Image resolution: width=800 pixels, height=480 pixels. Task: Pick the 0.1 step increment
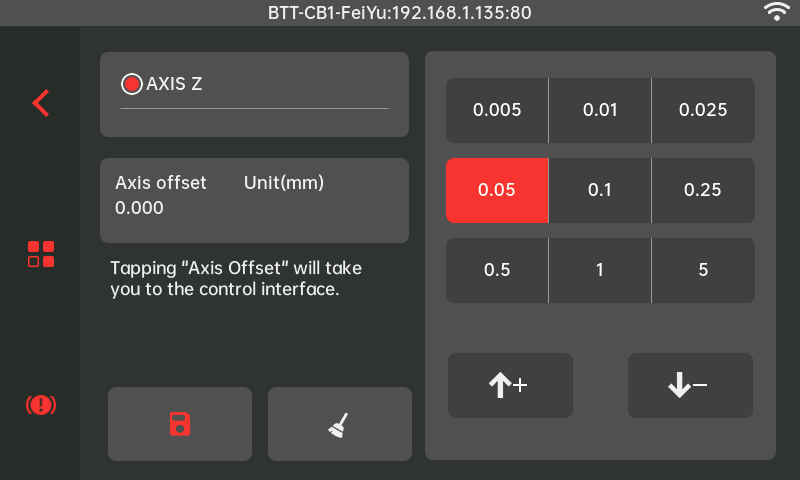coord(600,190)
